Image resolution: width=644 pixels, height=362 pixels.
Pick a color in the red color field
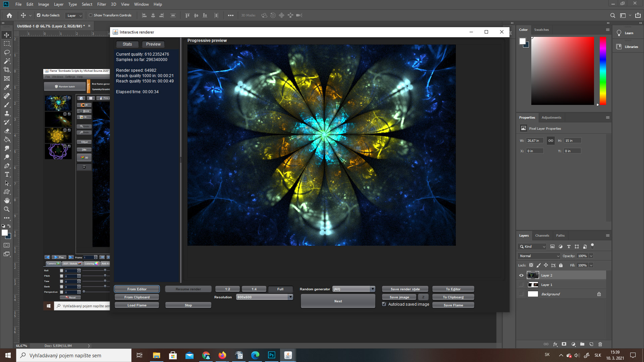562,71
